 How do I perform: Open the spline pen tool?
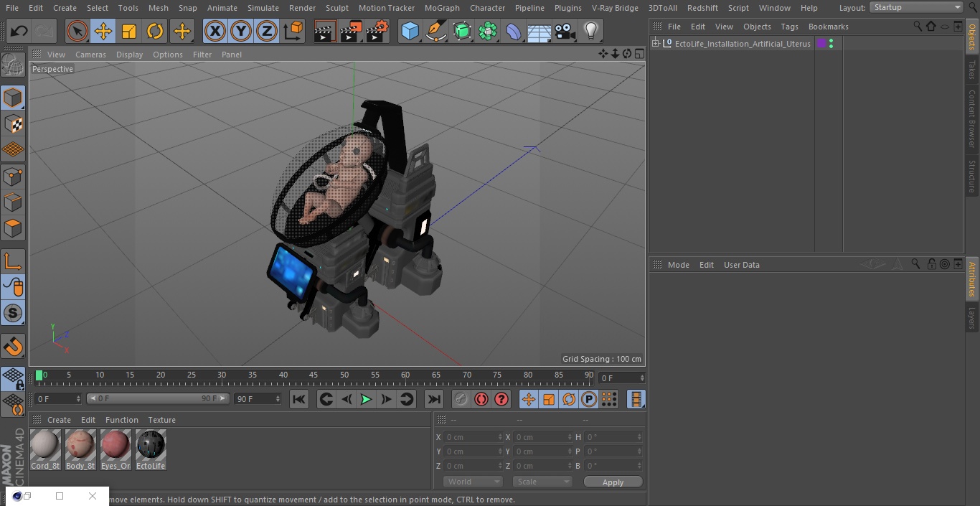(435, 31)
